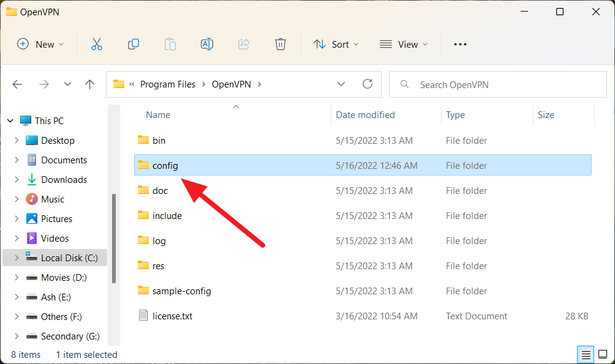Expand the Downloads tree node
Screen dimensions: 615x364
17,180
